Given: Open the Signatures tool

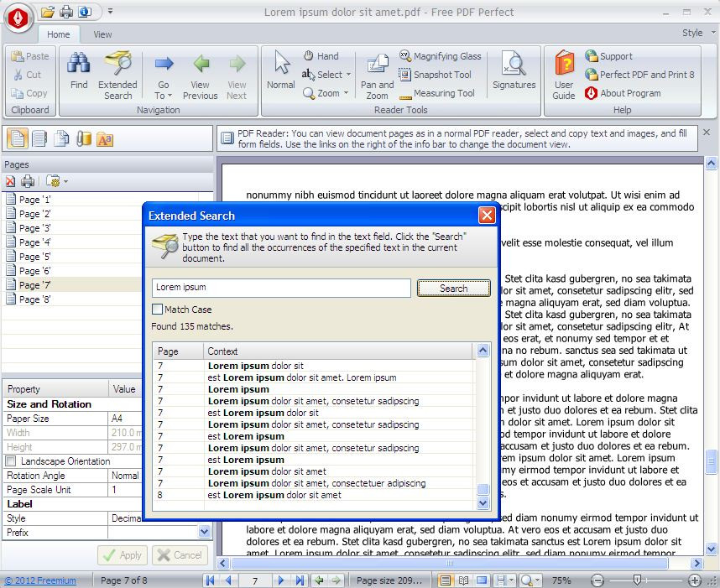Looking at the screenshot, I should pos(514,70).
